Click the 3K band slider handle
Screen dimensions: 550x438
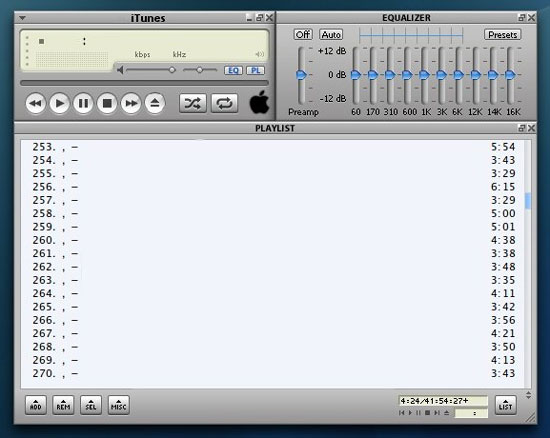(441, 74)
